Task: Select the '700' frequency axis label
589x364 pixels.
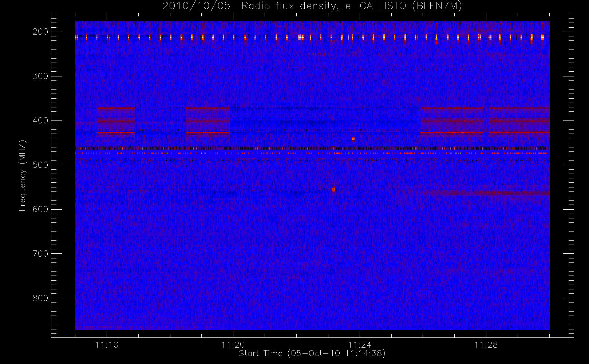Action: [40, 254]
